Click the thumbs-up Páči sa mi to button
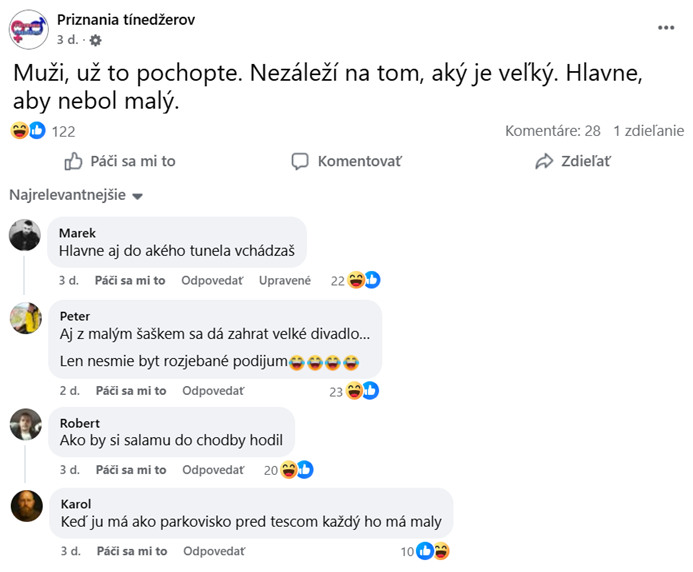 click(x=120, y=161)
